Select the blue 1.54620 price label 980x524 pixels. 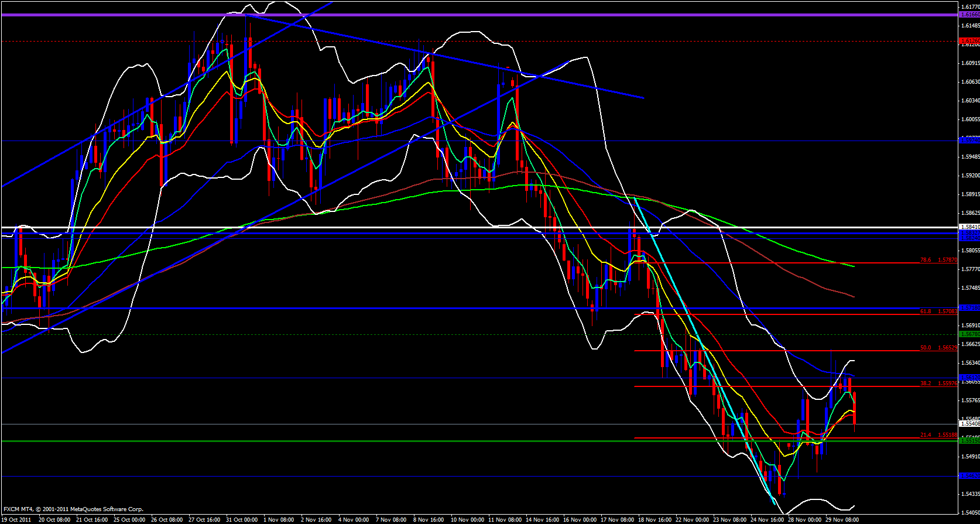[969, 476]
